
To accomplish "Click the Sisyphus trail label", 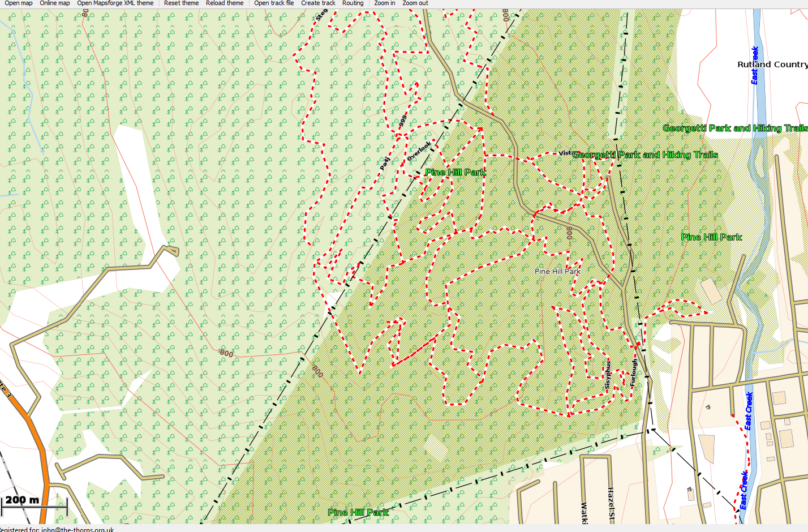I will click(x=608, y=374).
